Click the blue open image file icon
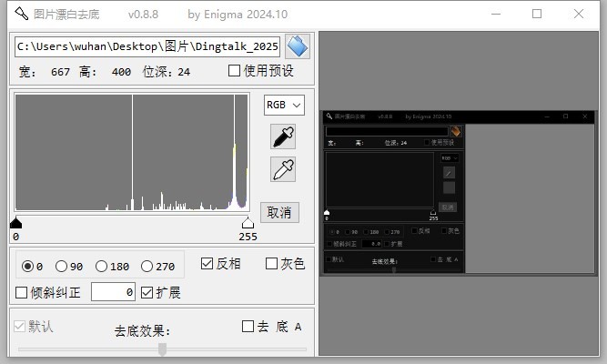 pyautogui.click(x=298, y=46)
